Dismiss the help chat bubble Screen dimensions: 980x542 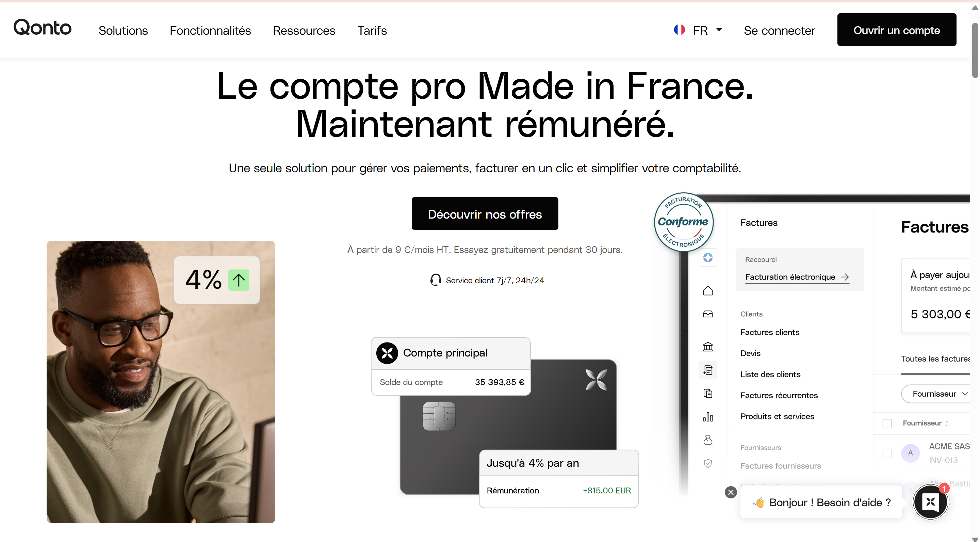(731, 492)
